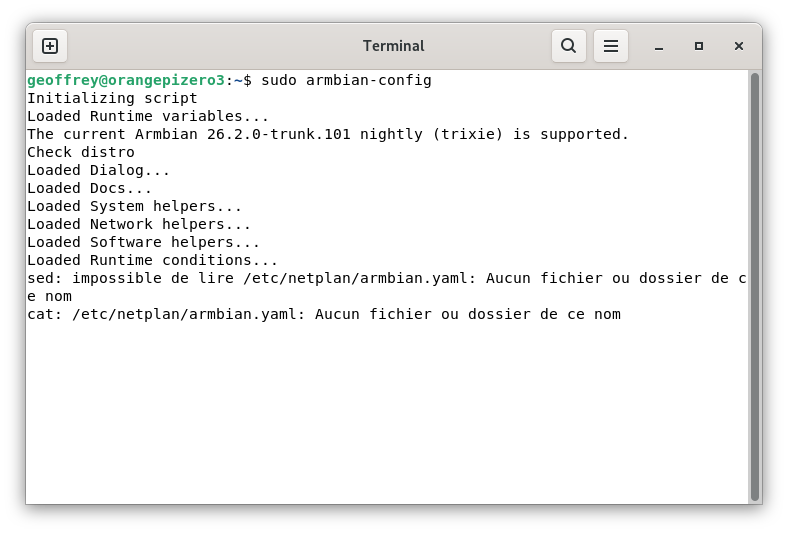Open a new terminal tab

click(x=50, y=46)
